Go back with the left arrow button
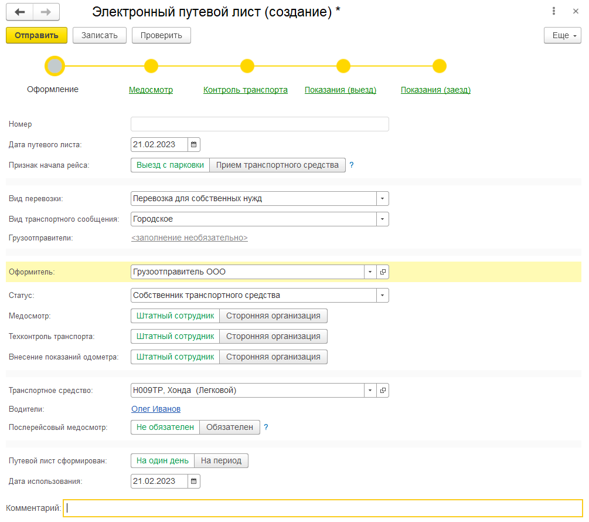This screenshot has width=589, height=522. pos(20,12)
